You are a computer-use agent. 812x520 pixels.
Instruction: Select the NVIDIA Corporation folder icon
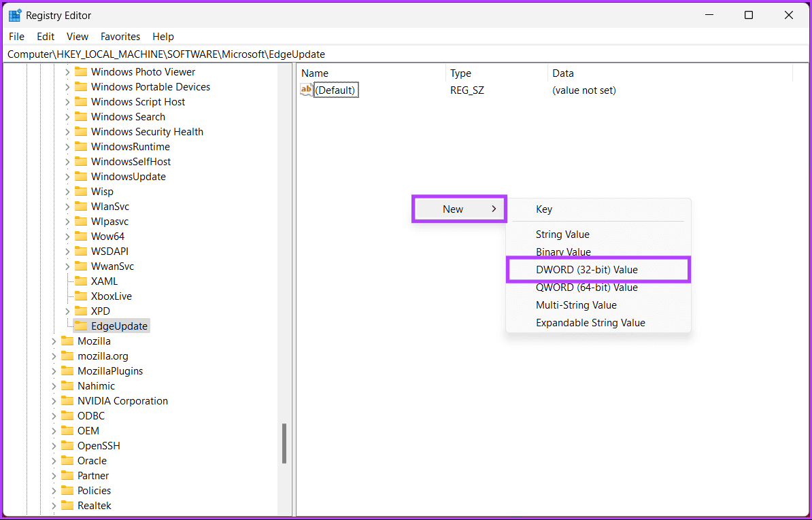[x=67, y=401]
